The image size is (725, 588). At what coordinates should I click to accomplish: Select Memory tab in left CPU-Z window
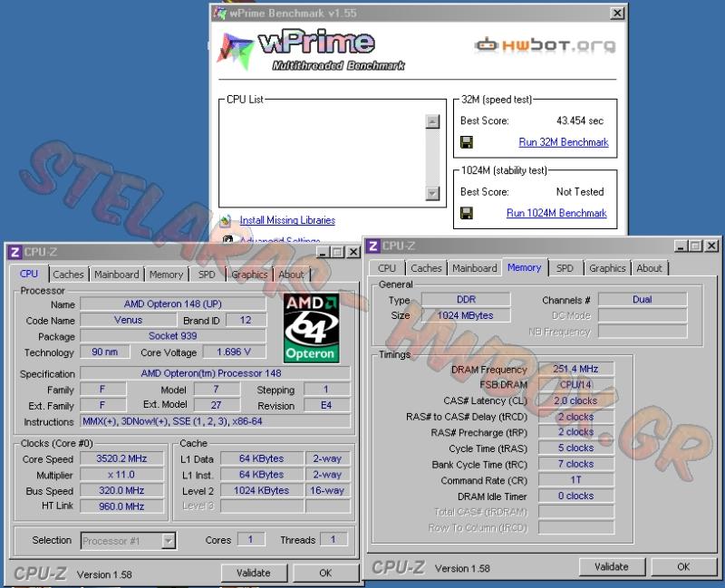click(167, 275)
